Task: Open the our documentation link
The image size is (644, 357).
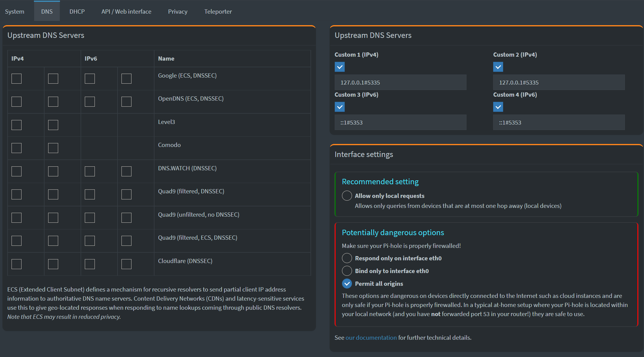Action: coord(371,338)
